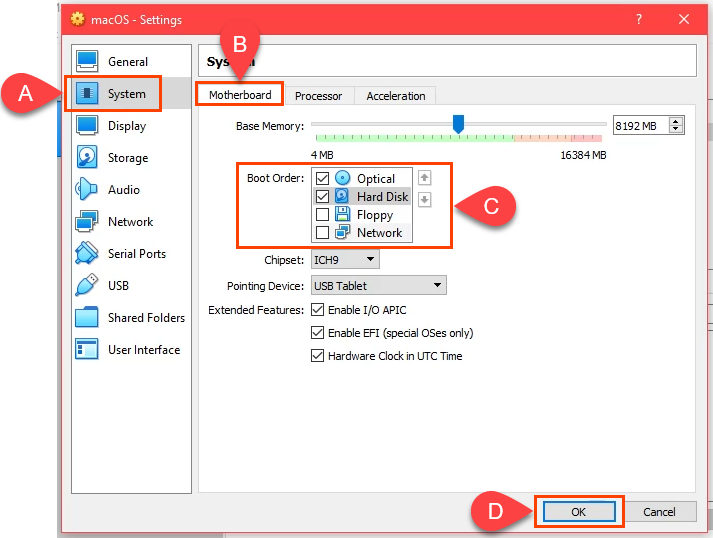Screen dimensions: 713x538
Task: Move boot device down with arrow
Action: 424,199
